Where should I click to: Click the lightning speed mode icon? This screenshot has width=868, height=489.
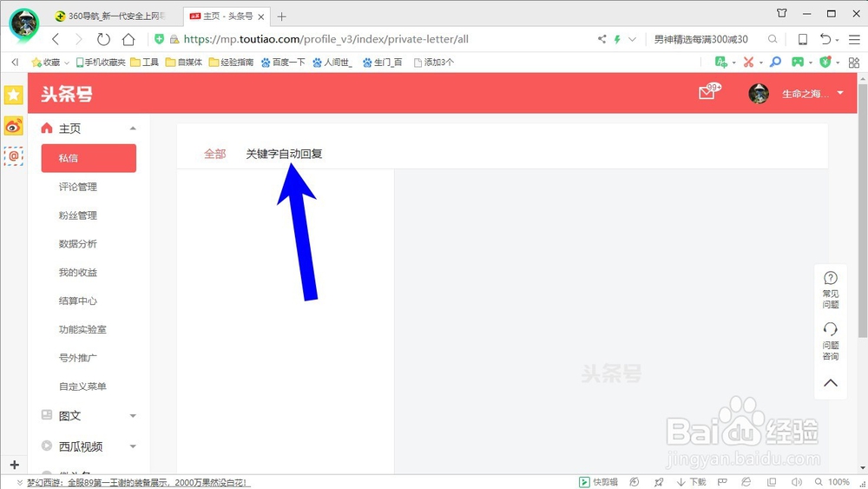(617, 39)
